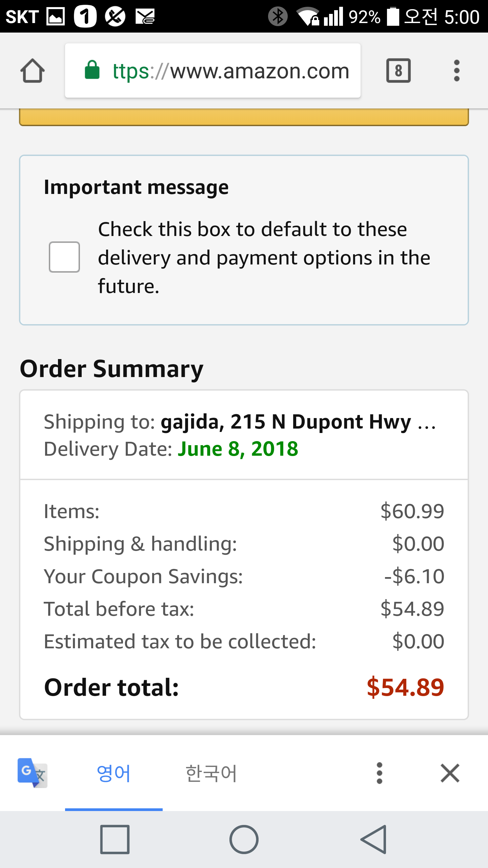Check the default delivery and payment options box
488x868 pixels.
click(64, 257)
